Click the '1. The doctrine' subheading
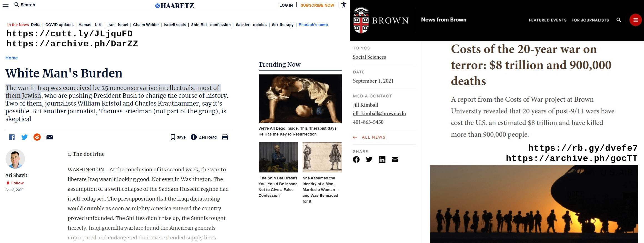Screen dimensions: 644x243 click(x=86, y=154)
